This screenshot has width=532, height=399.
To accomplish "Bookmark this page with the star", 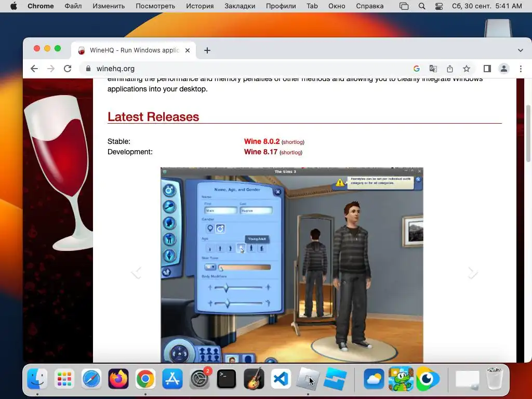I will (467, 69).
